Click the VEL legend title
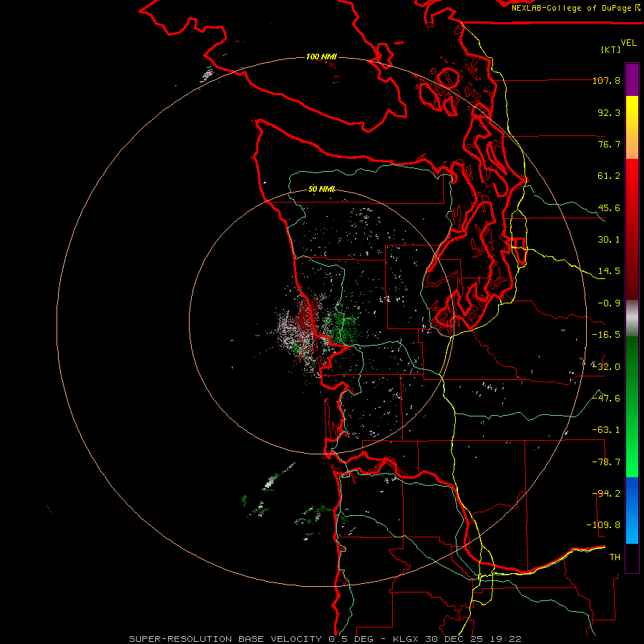 [x=628, y=43]
